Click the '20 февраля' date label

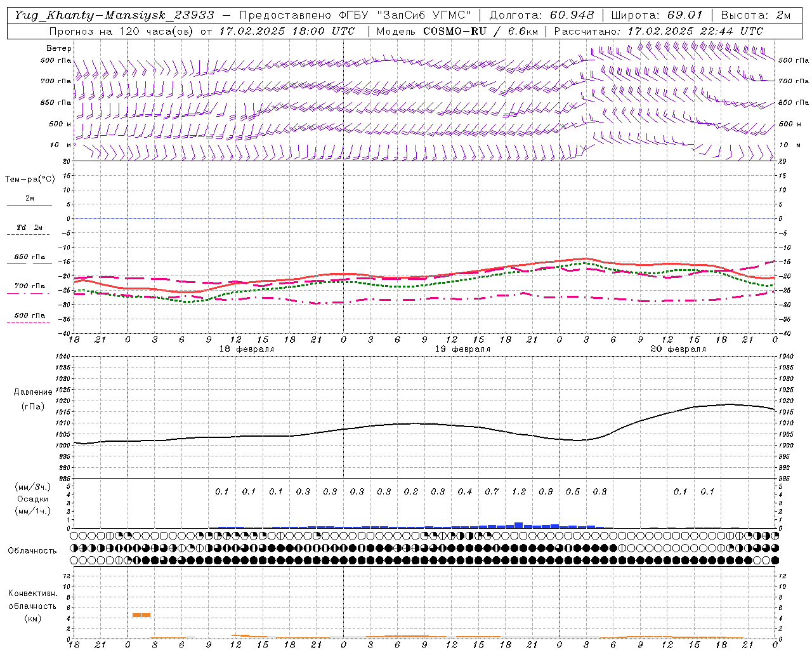point(678,349)
